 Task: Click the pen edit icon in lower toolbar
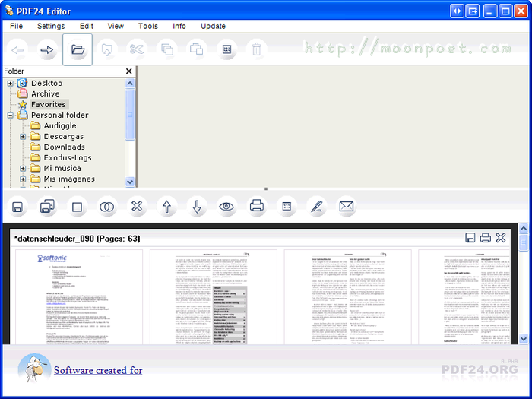(316, 207)
